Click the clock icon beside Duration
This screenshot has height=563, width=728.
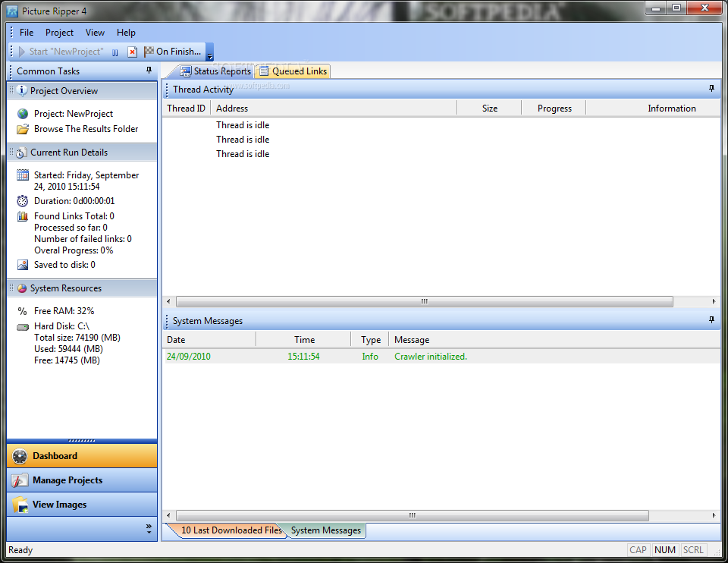23,201
